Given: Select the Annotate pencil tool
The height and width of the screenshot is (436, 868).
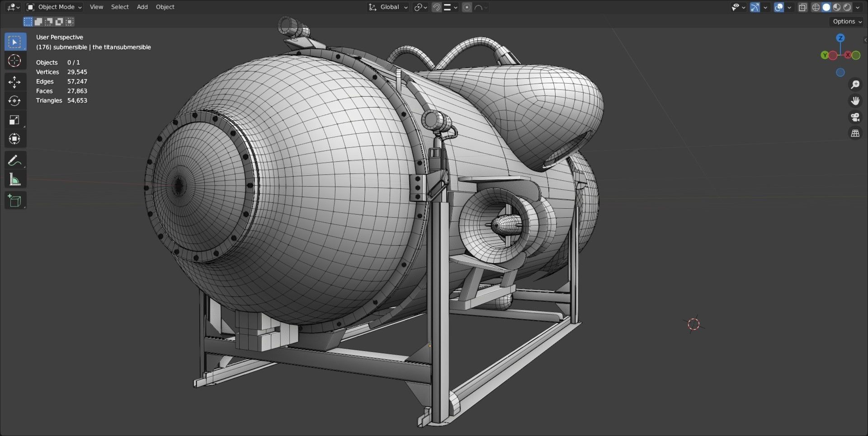Looking at the screenshot, I should [15, 160].
